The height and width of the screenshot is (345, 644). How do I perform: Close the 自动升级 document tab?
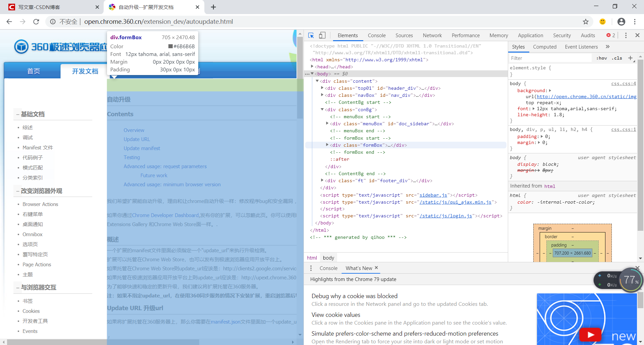(x=198, y=7)
